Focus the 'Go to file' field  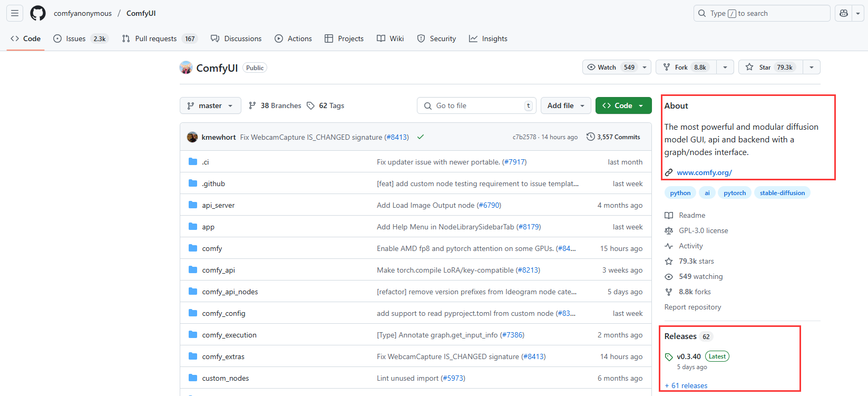click(x=476, y=105)
